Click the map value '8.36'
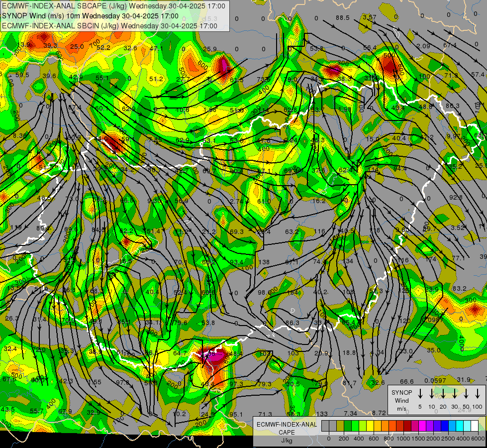 coord(20,135)
